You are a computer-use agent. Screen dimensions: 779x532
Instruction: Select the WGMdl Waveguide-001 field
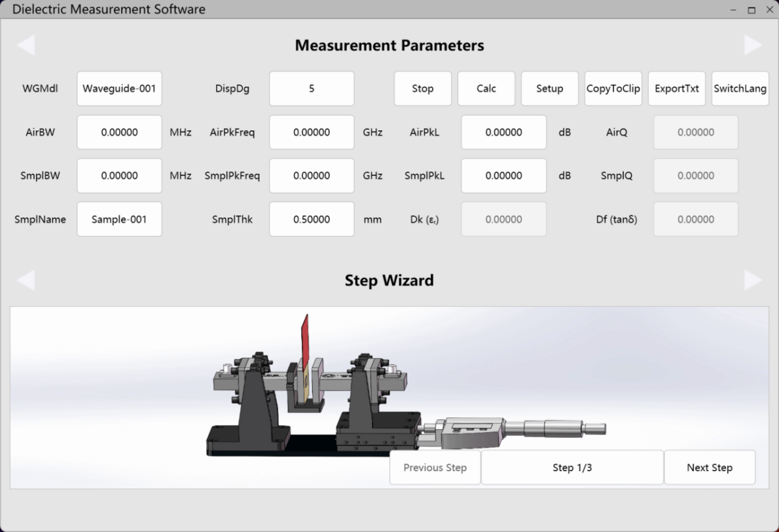119,88
